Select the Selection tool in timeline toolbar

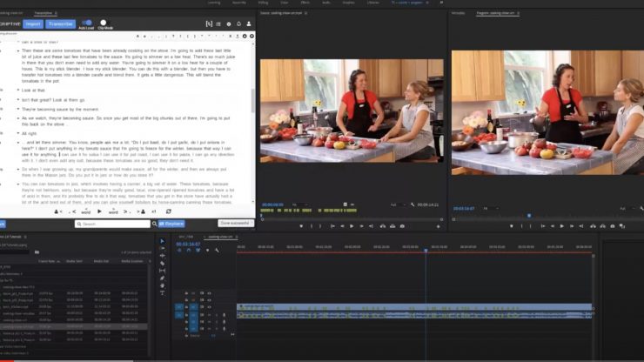pos(162,241)
